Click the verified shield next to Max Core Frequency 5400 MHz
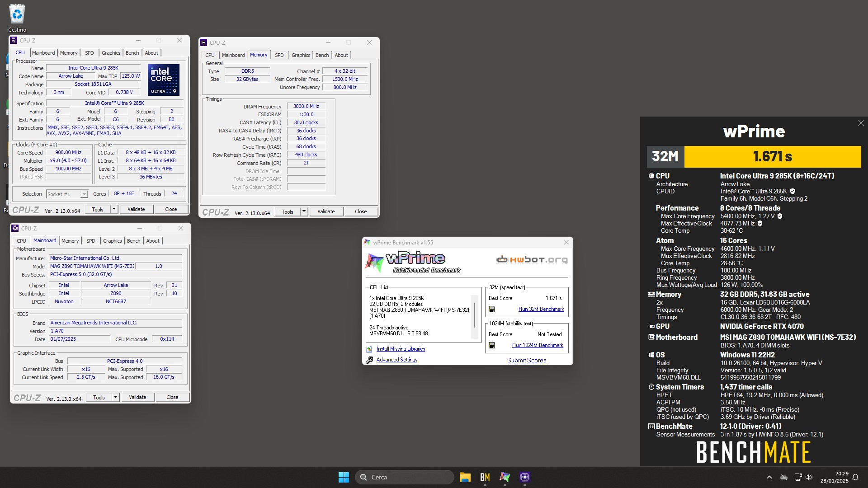The image size is (868, 488). click(x=780, y=216)
